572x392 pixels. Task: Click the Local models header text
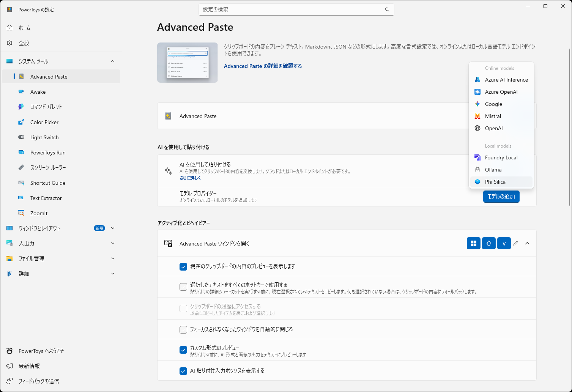tap(498, 146)
